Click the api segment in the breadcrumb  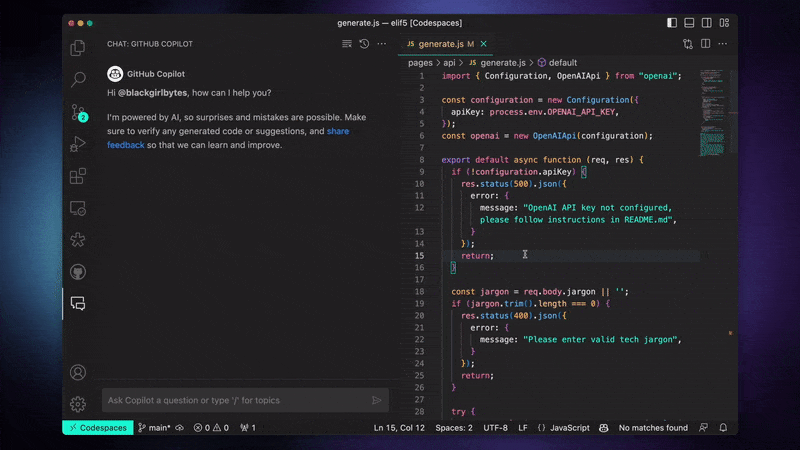(449, 62)
